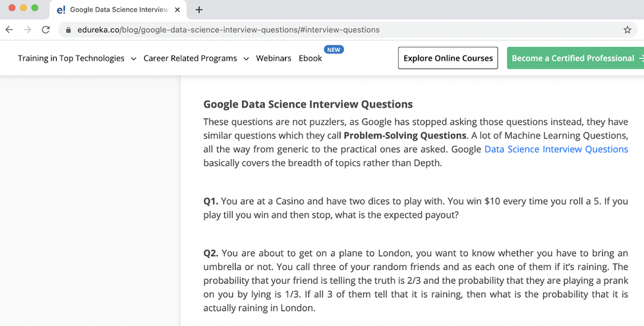The width and height of the screenshot is (644, 326).
Task: Reload the page with the refresh icon
Action: point(45,30)
